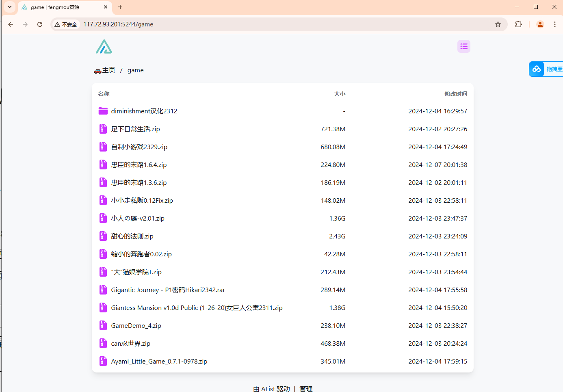Bookmark this page with star icon

[x=498, y=24]
